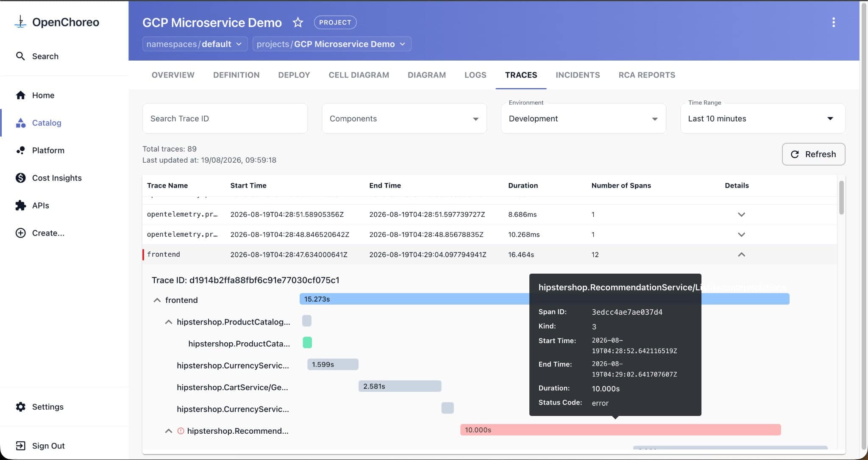Open Search from the sidebar
This screenshot has height=460, width=868.
pyautogui.click(x=37, y=56)
